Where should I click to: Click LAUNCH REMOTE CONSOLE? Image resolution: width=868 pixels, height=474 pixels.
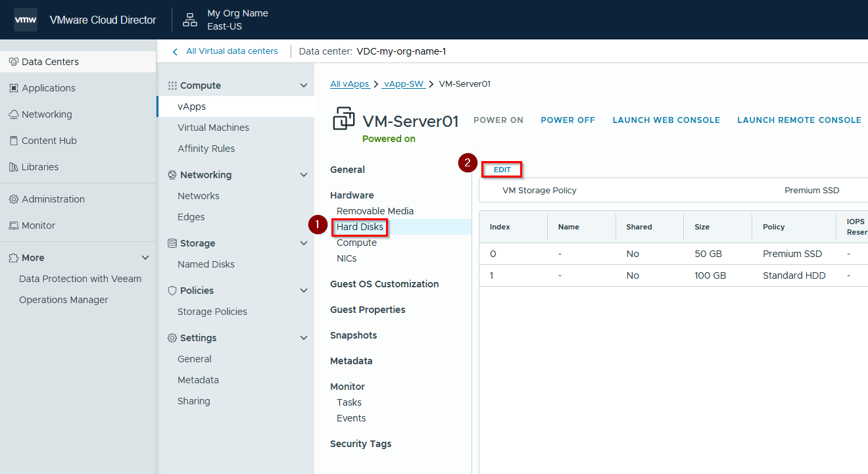tap(799, 120)
